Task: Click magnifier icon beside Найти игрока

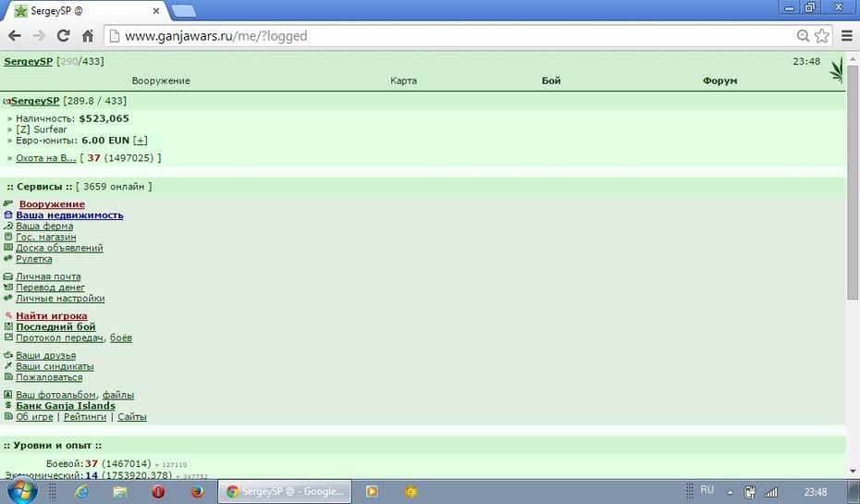Action: 8,315
